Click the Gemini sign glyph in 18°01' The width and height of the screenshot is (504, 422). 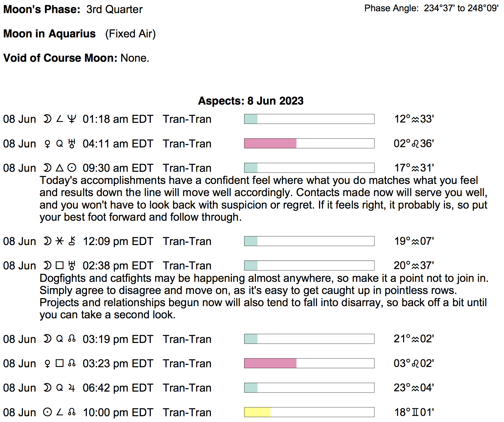click(415, 412)
